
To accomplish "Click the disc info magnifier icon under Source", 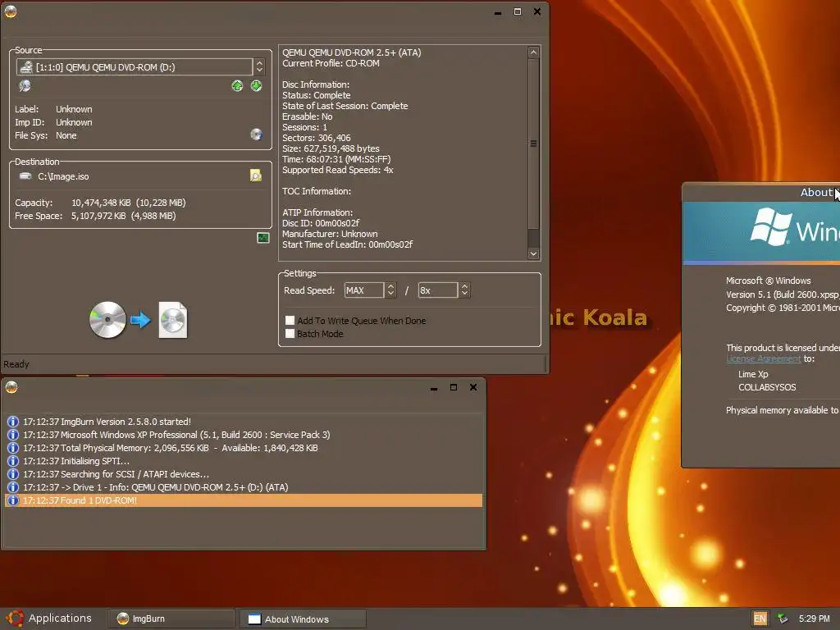I will [25, 85].
